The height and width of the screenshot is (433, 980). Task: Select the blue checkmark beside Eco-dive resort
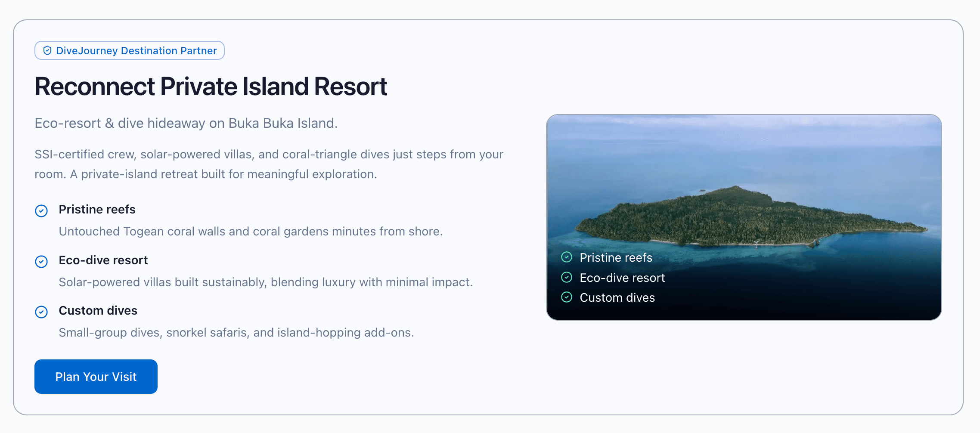pos(41,262)
